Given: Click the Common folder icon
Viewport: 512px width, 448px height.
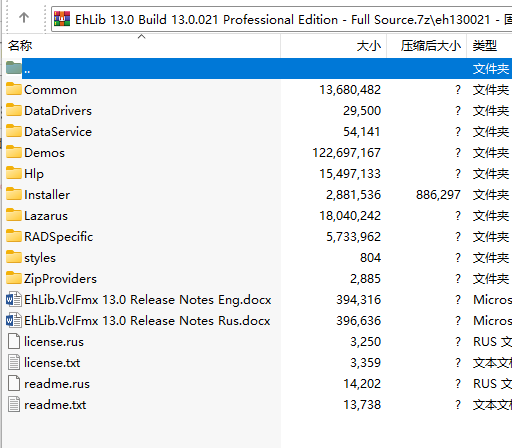Looking at the screenshot, I should pos(14,89).
